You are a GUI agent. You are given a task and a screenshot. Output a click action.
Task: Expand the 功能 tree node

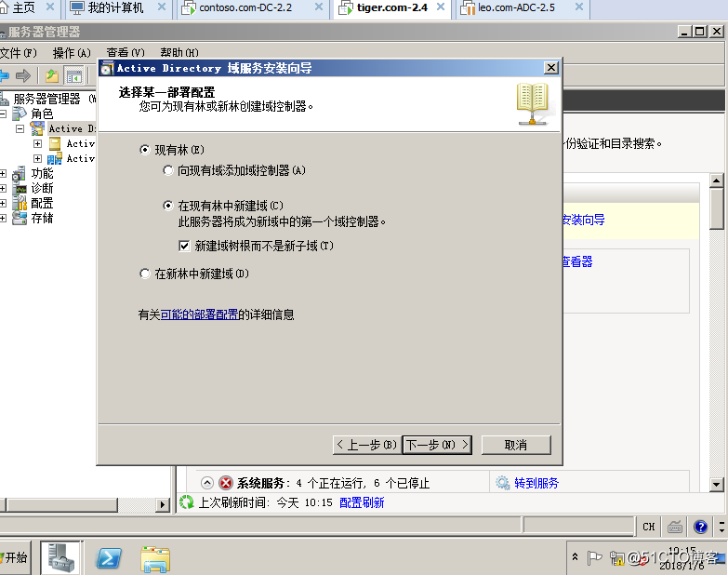tap(3, 174)
